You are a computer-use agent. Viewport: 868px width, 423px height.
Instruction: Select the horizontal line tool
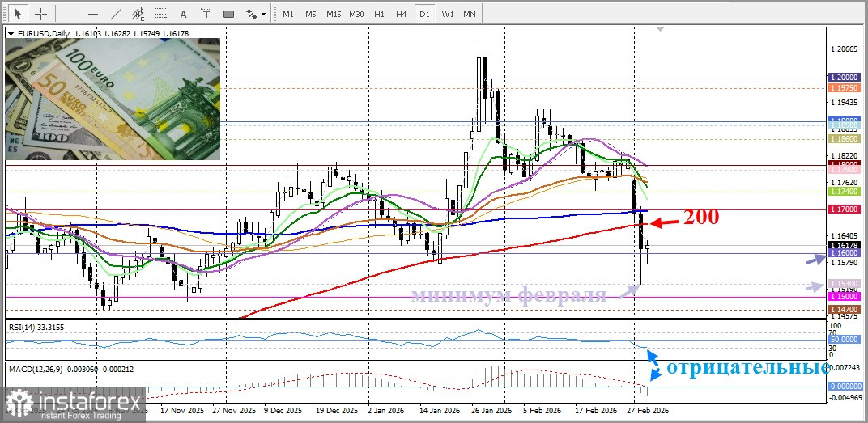[x=92, y=14]
